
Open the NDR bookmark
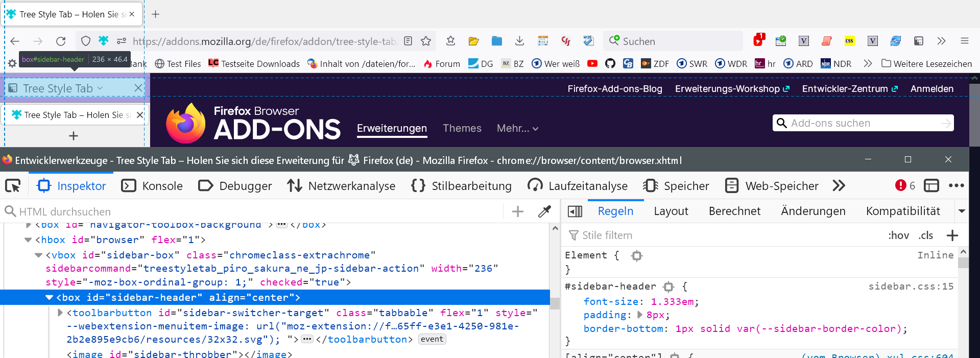pyautogui.click(x=836, y=63)
